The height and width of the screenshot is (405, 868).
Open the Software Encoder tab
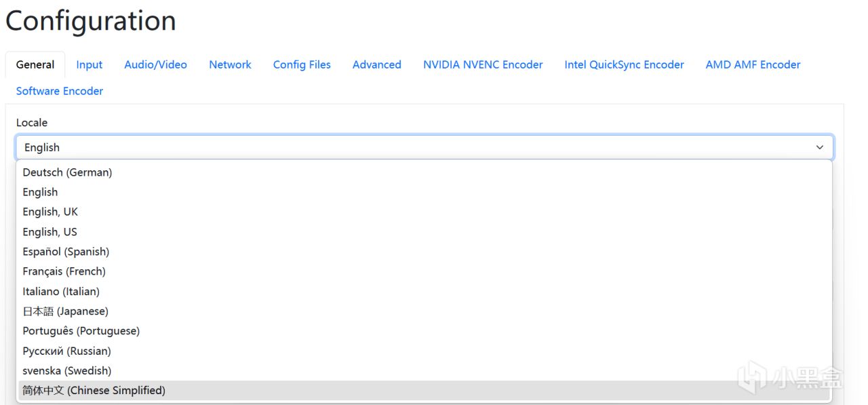60,91
